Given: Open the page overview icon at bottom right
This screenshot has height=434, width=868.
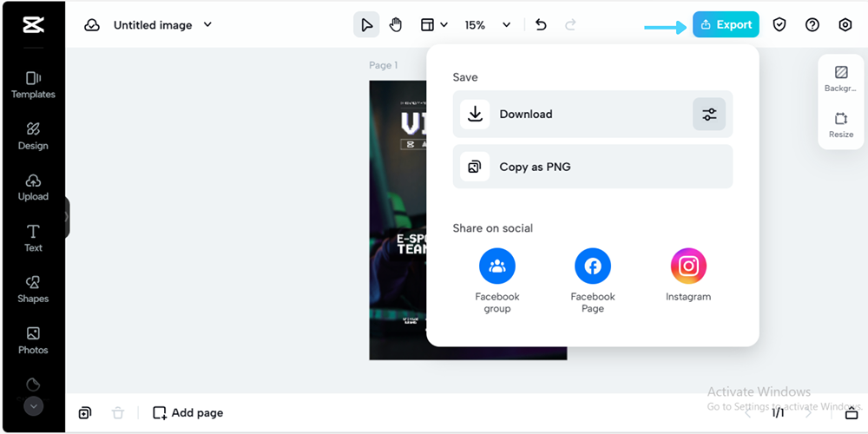Looking at the screenshot, I should [x=851, y=413].
